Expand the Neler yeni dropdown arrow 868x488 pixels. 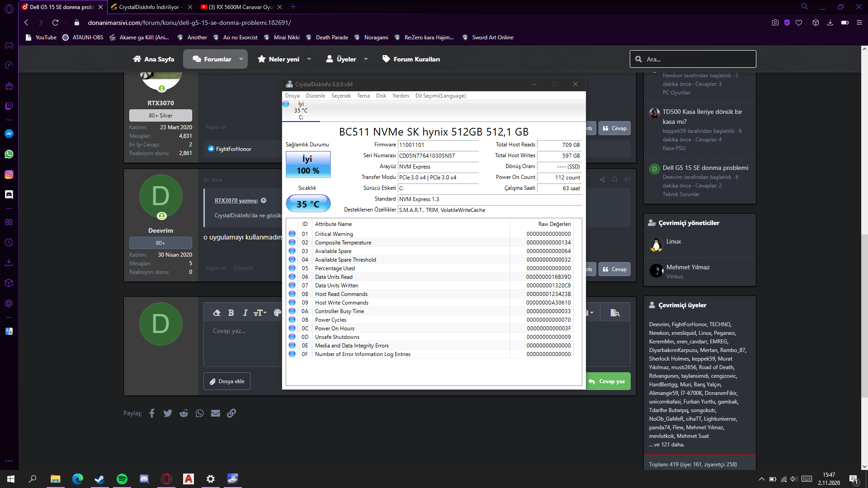point(309,59)
